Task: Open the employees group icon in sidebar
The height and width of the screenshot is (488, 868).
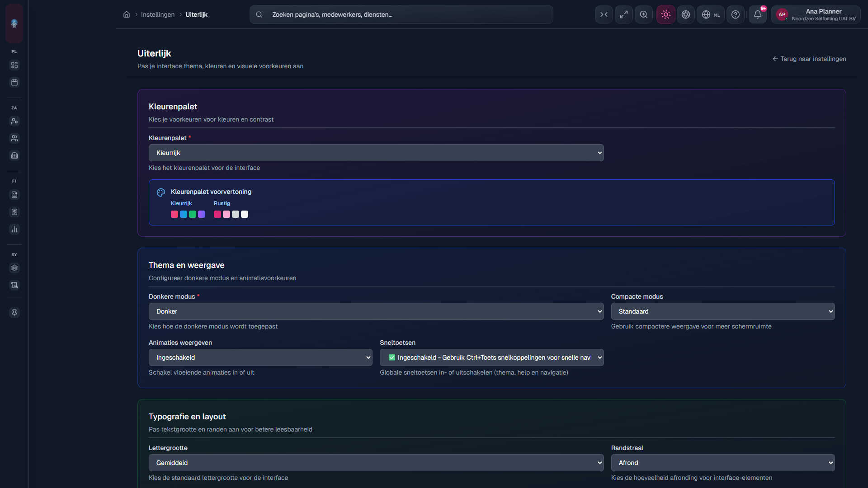Action: 14,138
